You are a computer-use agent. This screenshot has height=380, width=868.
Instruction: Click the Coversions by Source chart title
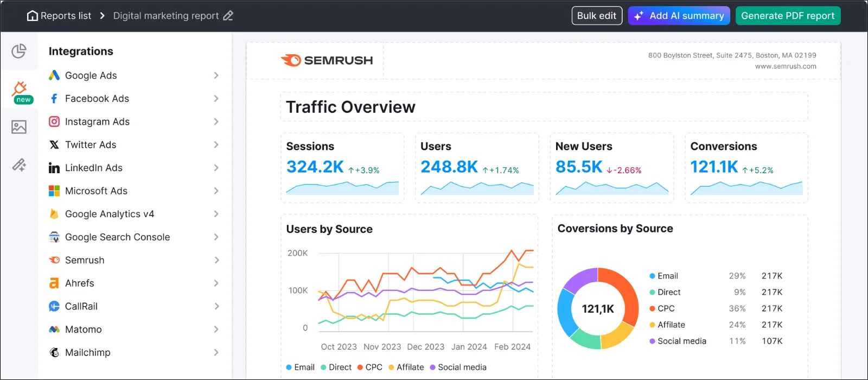pyautogui.click(x=615, y=229)
